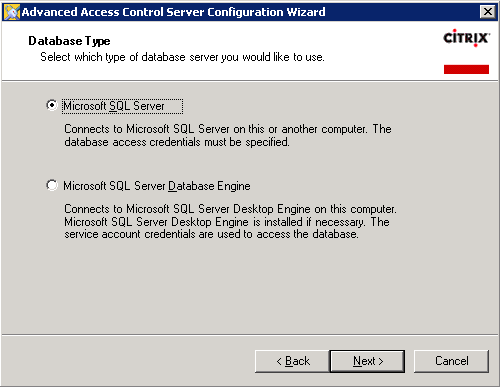Click the wizard icon in the title bar
500x387 pixels.
(11, 12)
